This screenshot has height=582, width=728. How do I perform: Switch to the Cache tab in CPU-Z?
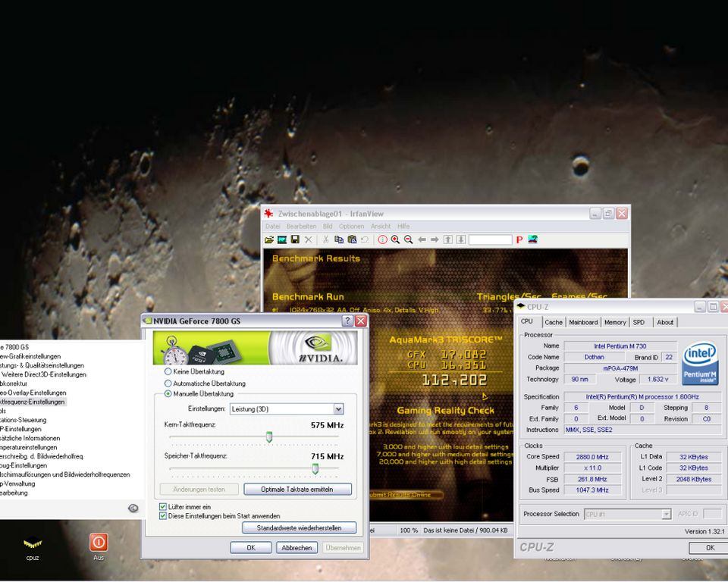(x=554, y=322)
